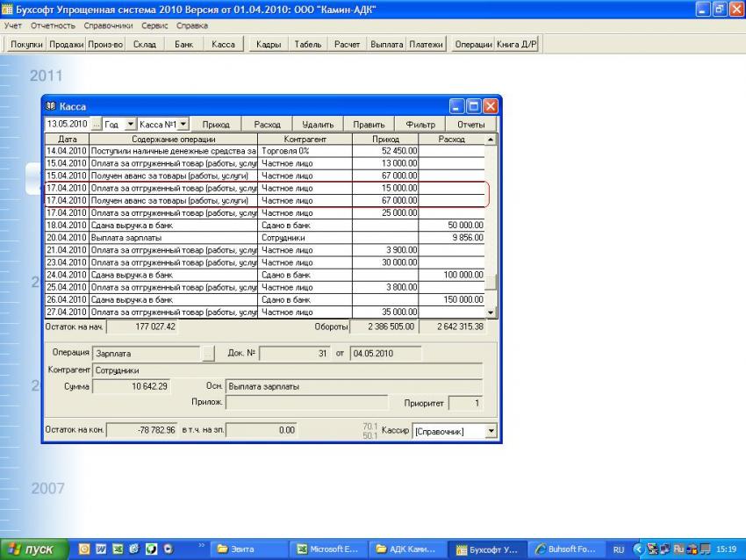Open the Справочники menu

pyautogui.click(x=108, y=25)
